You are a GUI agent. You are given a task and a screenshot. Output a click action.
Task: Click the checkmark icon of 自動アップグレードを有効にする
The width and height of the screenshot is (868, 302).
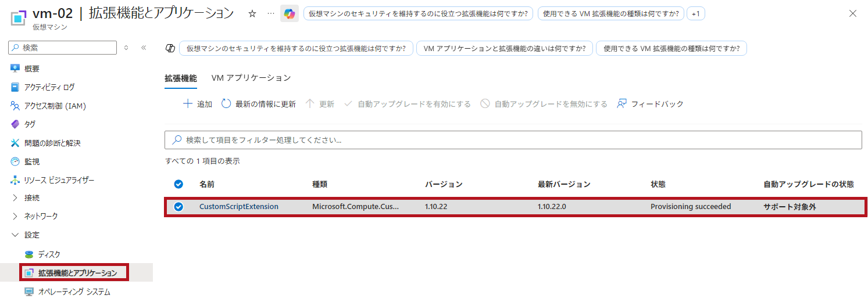pyautogui.click(x=348, y=104)
